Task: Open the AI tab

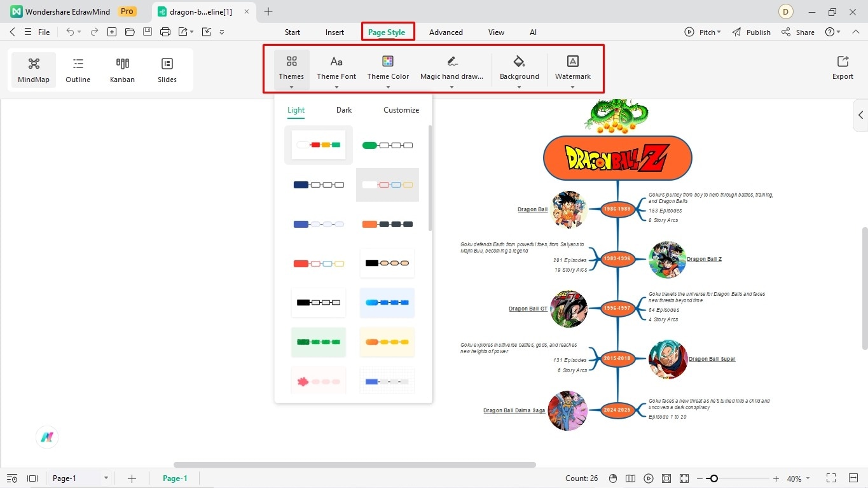Action: pos(533,32)
